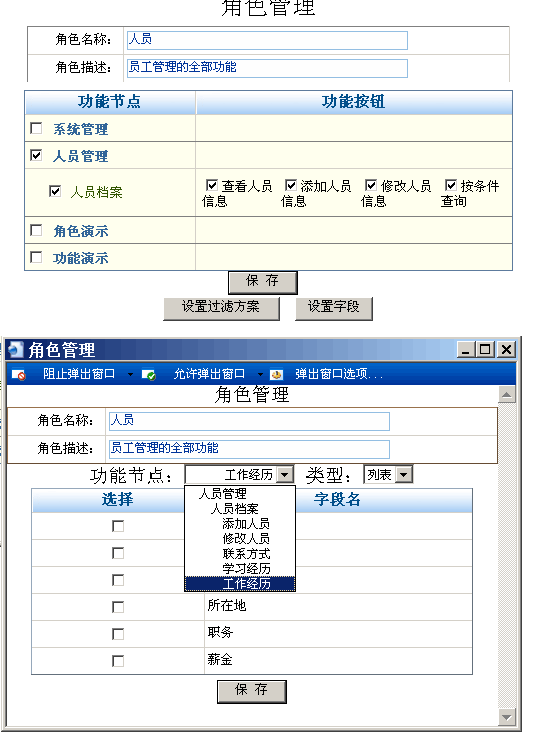The image size is (534, 752).
Task: Click 阻止弹出窗口 toolbar text
Action: click(79, 374)
